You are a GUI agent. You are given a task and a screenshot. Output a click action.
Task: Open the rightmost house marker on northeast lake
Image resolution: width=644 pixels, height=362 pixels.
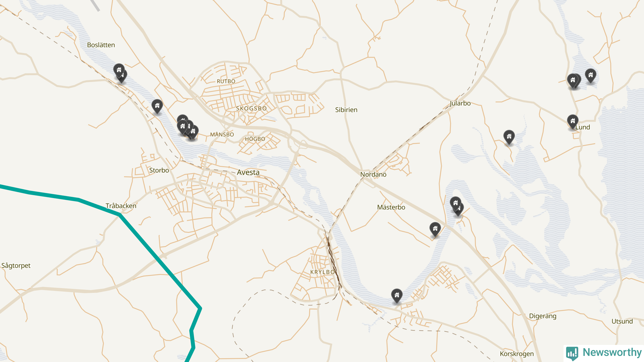[591, 76]
